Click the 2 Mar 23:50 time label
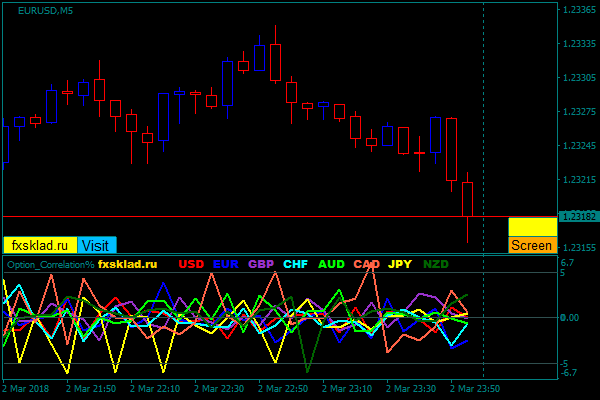The width and height of the screenshot is (600, 400). 475,389
